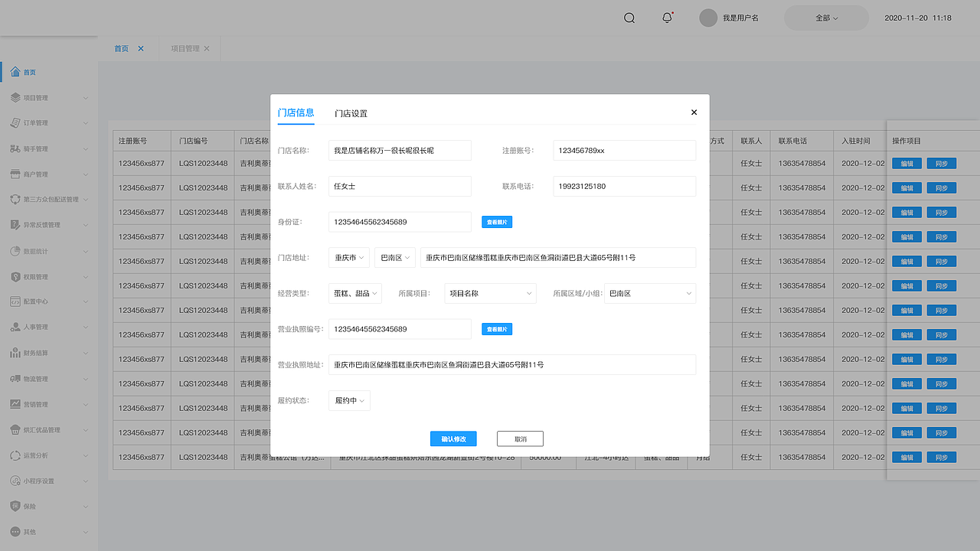Open the 经营类型 蛋糕、甜品 dropdown

point(355,293)
